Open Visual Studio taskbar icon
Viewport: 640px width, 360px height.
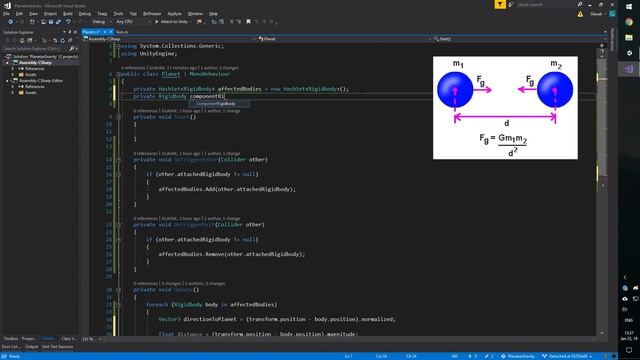(629, 69)
